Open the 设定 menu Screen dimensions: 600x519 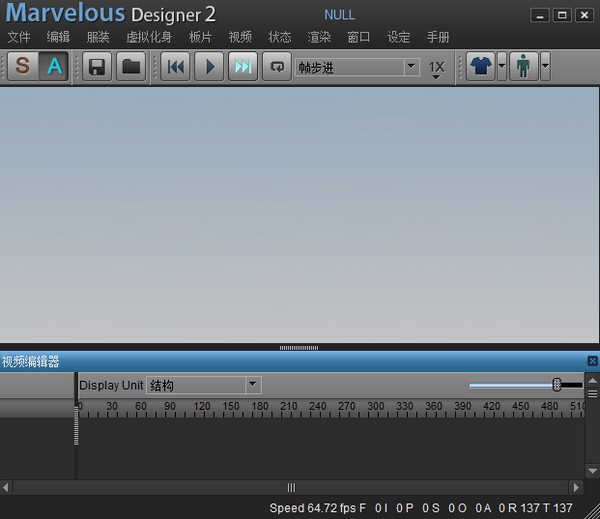(398, 37)
